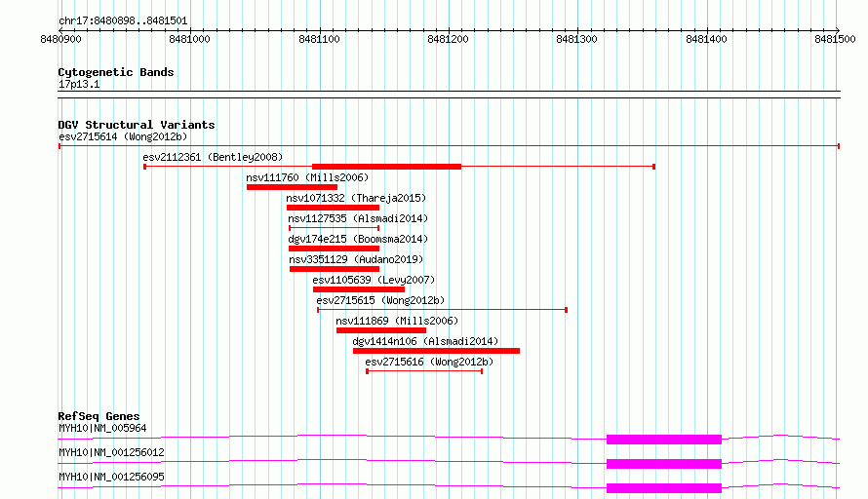Click ruler position 8481300
Image resolution: width=868 pixels, height=499 pixels.
tap(576, 39)
